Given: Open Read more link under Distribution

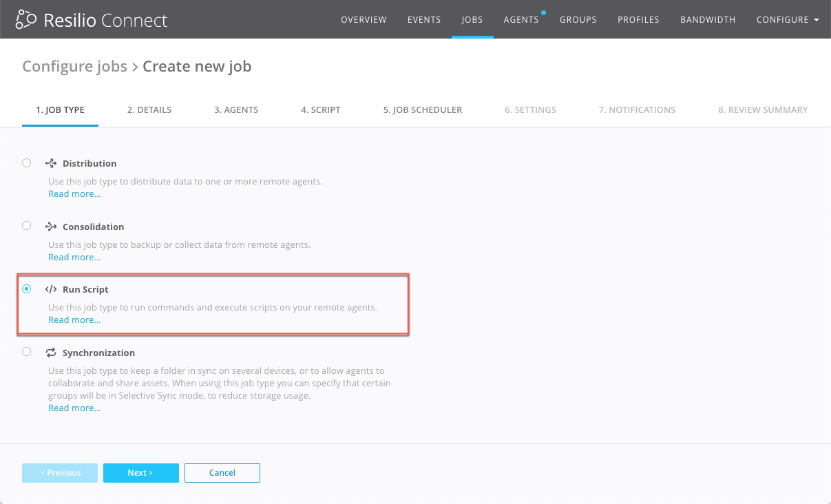Looking at the screenshot, I should [74, 194].
